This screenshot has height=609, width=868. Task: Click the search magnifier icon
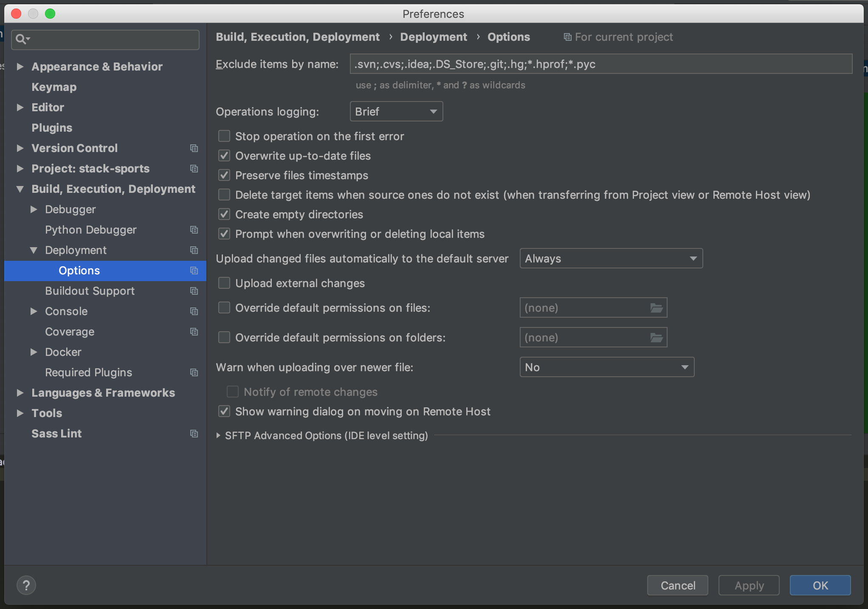pos(20,39)
